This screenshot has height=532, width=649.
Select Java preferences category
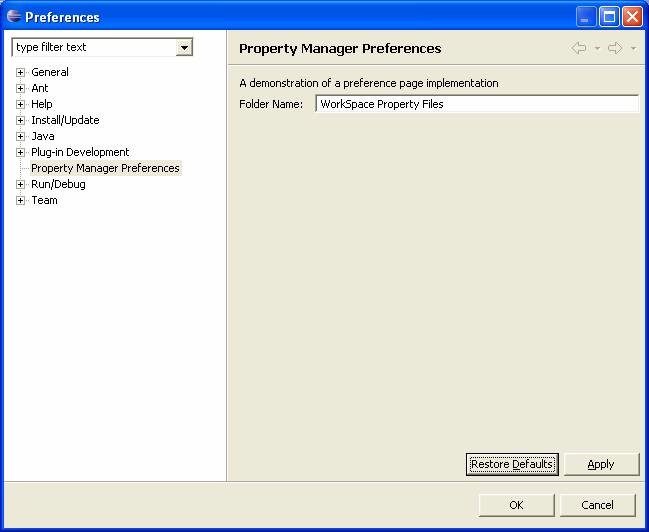[43, 136]
